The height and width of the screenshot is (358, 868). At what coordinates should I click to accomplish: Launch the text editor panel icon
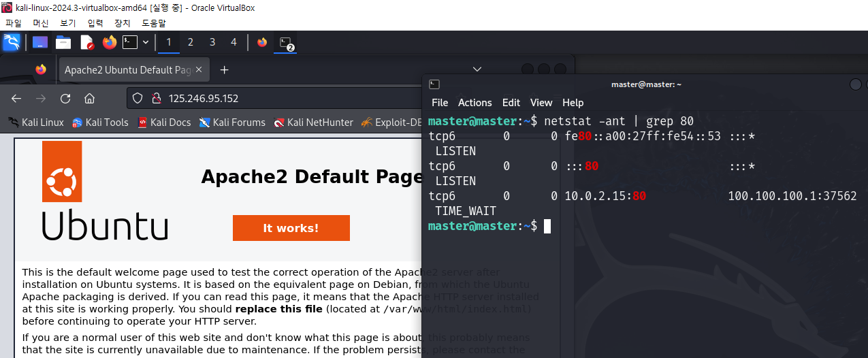(x=86, y=42)
